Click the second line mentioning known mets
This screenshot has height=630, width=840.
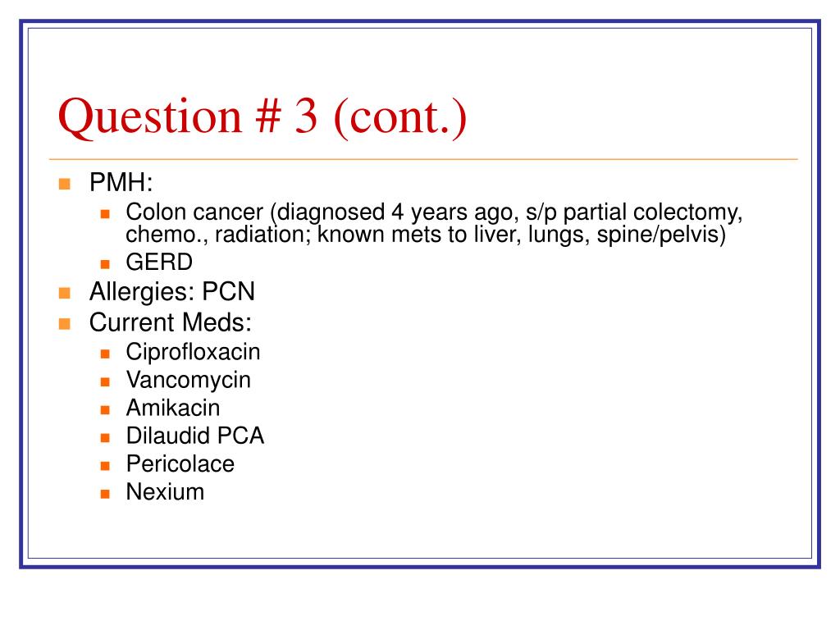(x=426, y=235)
